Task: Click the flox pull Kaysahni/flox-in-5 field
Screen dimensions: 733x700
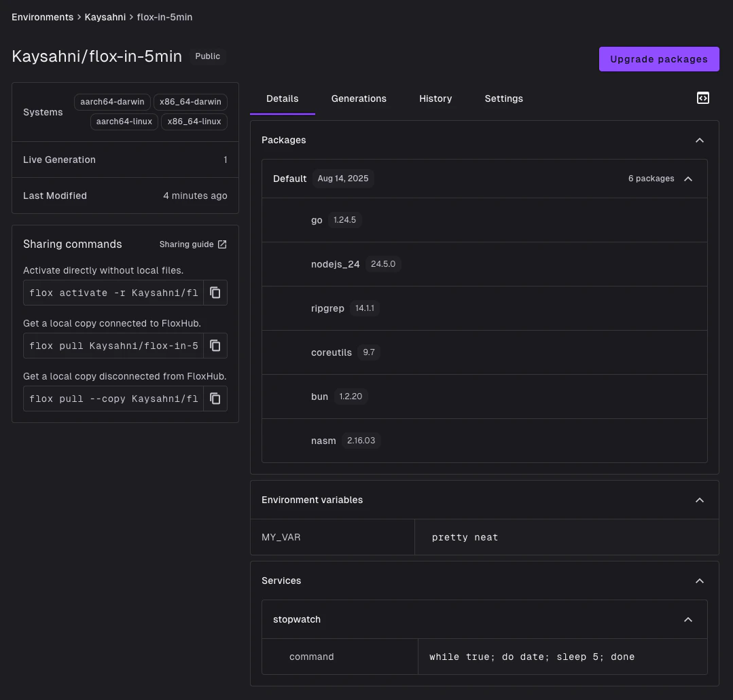Action: 113,346
